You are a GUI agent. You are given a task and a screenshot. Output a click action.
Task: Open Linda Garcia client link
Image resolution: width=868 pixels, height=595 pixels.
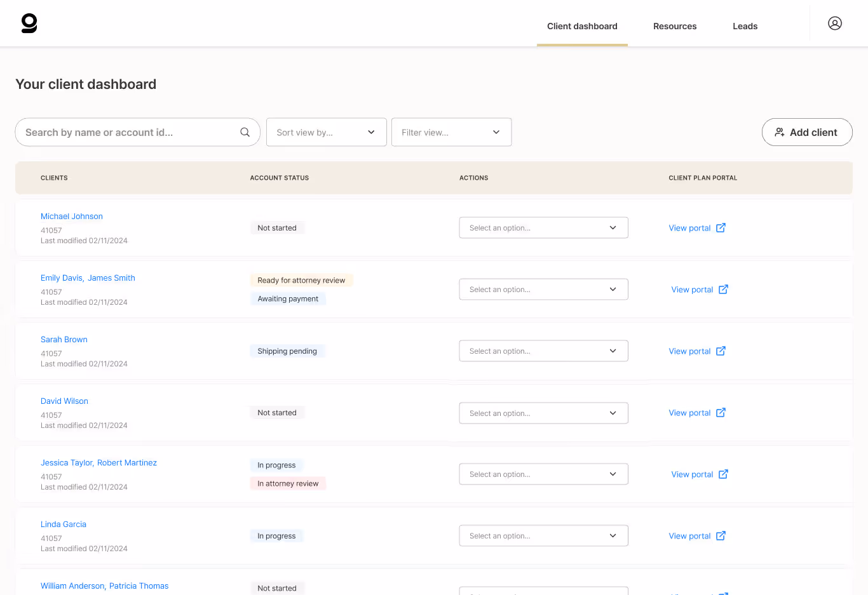pyautogui.click(x=64, y=525)
